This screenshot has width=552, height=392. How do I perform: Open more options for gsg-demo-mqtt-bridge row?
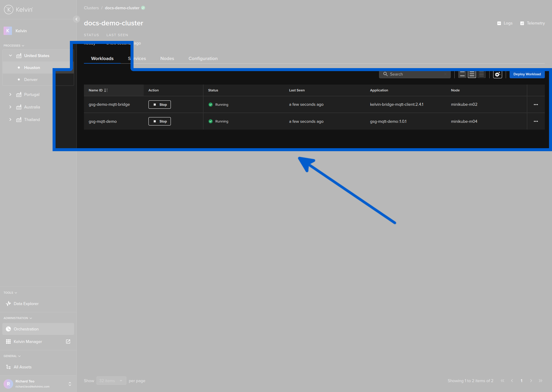coord(536,105)
